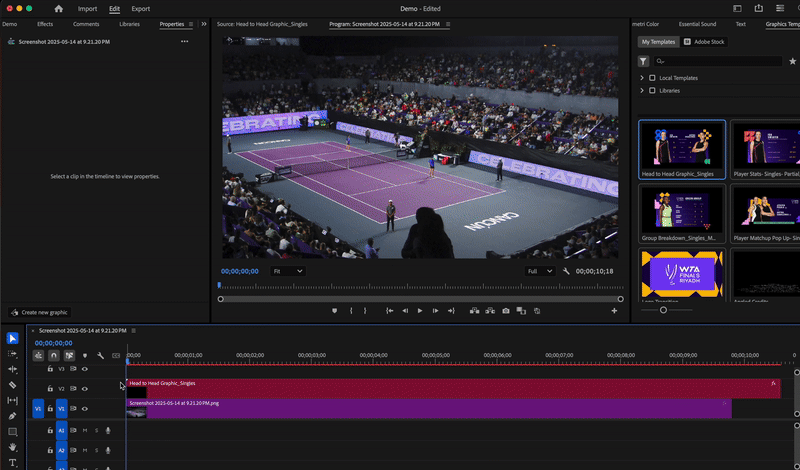Go to Out point in Program monitor
Viewport: 800px width, 470px height.
point(451,311)
